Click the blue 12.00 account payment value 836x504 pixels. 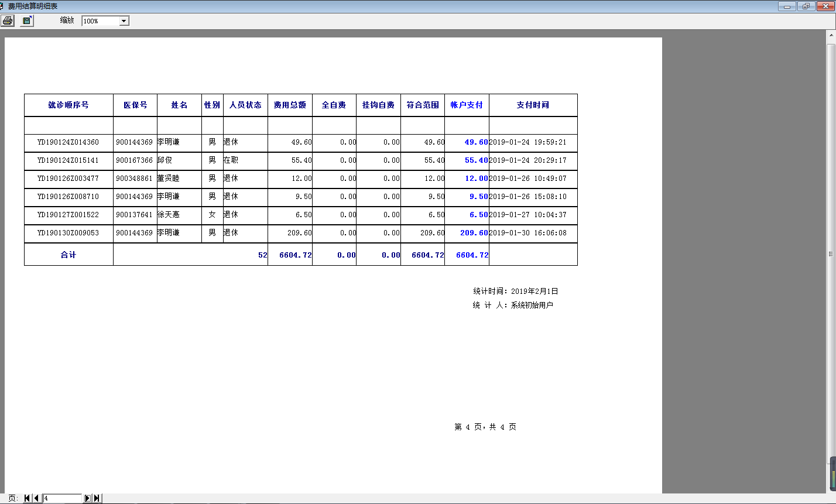click(477, 179)
